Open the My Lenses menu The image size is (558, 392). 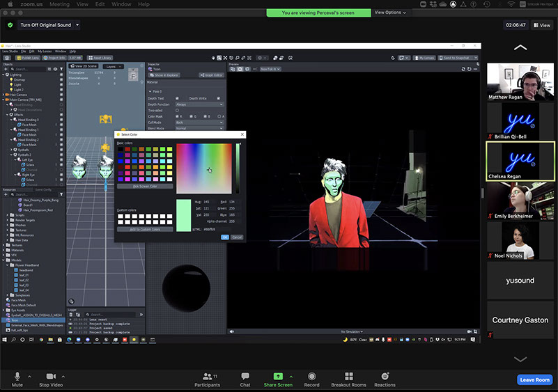45,51
